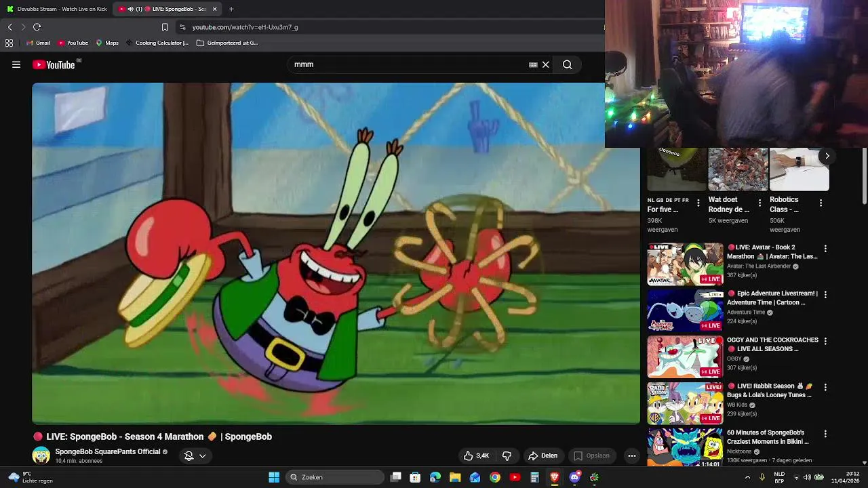Open options for Rabbit Season live video
The image size is (868, 488).
click(x=825, y=387)
